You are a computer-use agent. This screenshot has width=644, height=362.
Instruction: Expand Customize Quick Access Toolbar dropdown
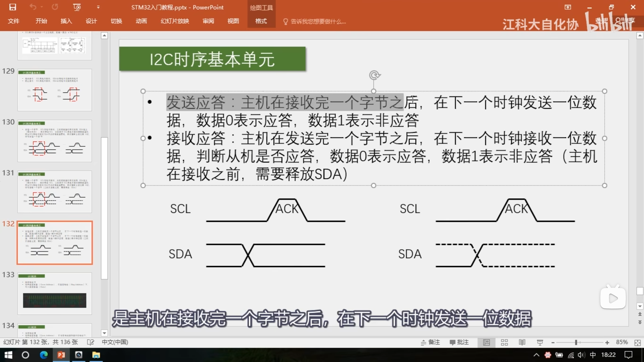[98, 7]
